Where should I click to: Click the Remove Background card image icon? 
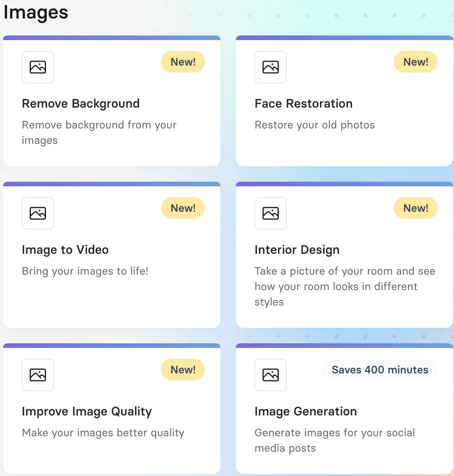coord(38,67)
